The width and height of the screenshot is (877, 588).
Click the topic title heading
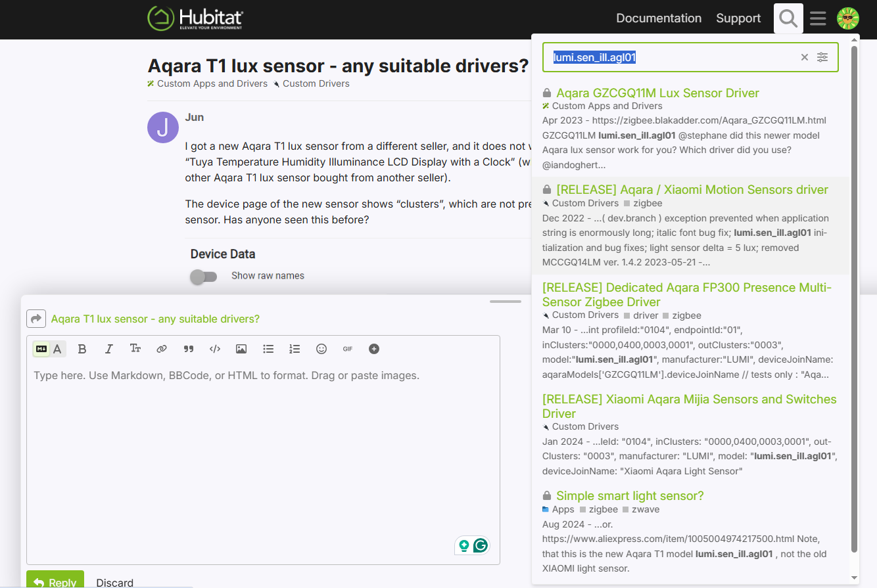coord(338,66)
